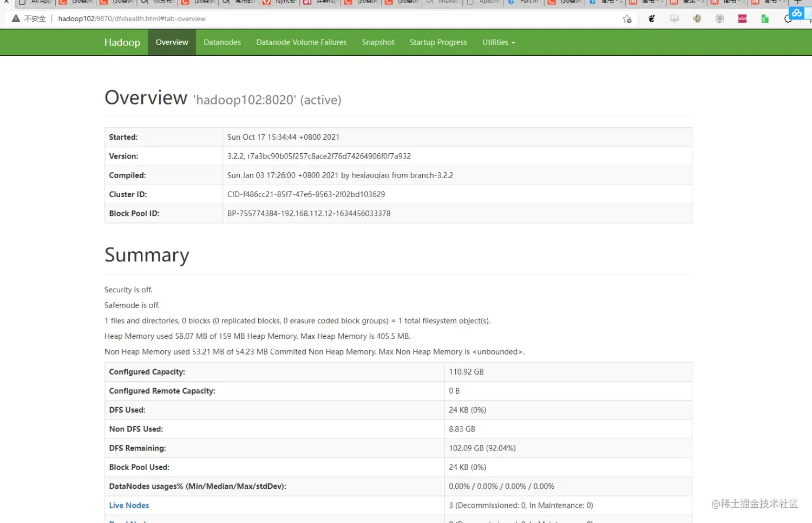
Task: Open the red square extension icon
Action: click(x=742, y=19)
